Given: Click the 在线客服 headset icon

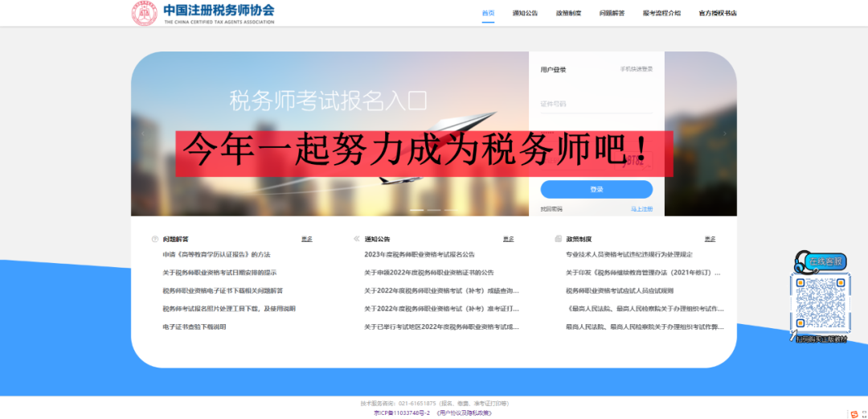Looking at the screenshot, I should click(x=820, y=261).
